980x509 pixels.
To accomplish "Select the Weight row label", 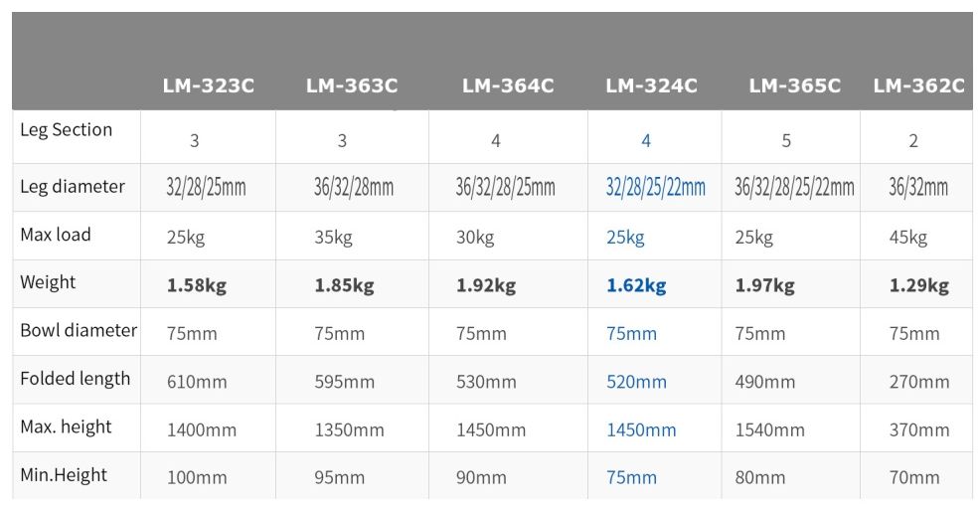I will (48, 282).
